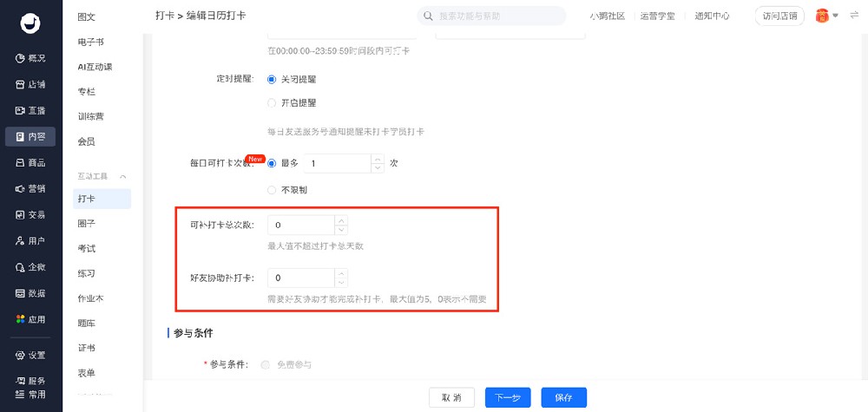Click the 概况 pie chart icon
This screenshot has width=868, height=412.
click(20, 58)
